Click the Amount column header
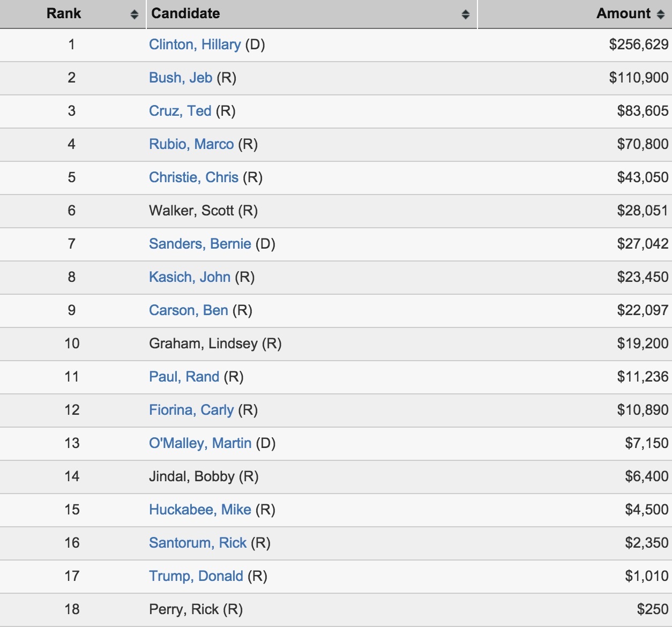Viewport: 672px width, 627px height. [574, 14]
